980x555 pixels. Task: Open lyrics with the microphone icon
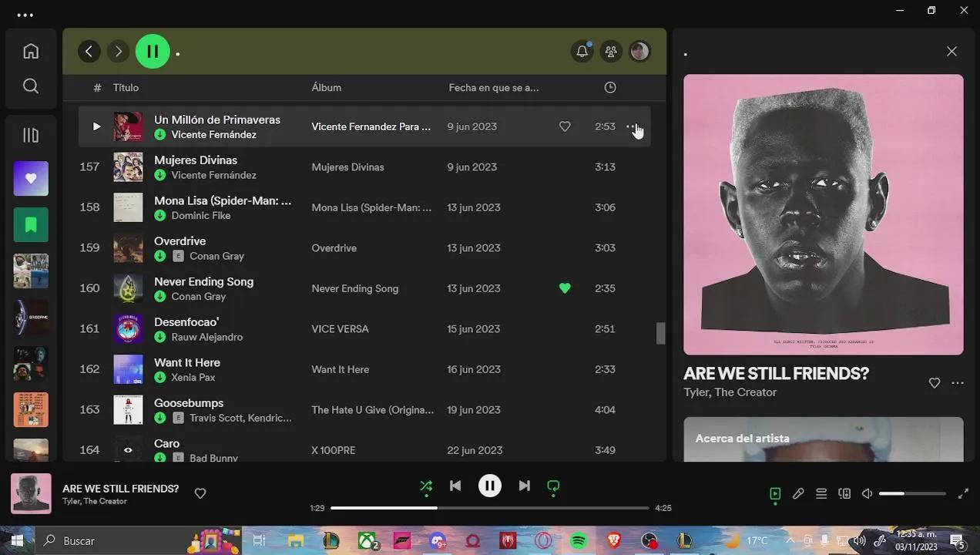[798, 493]
